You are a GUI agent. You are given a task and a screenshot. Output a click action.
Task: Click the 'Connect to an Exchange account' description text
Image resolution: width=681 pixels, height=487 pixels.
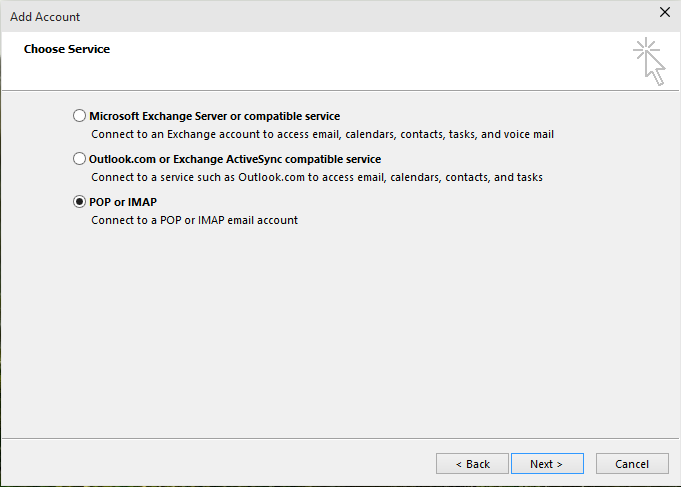click(322, 134)
